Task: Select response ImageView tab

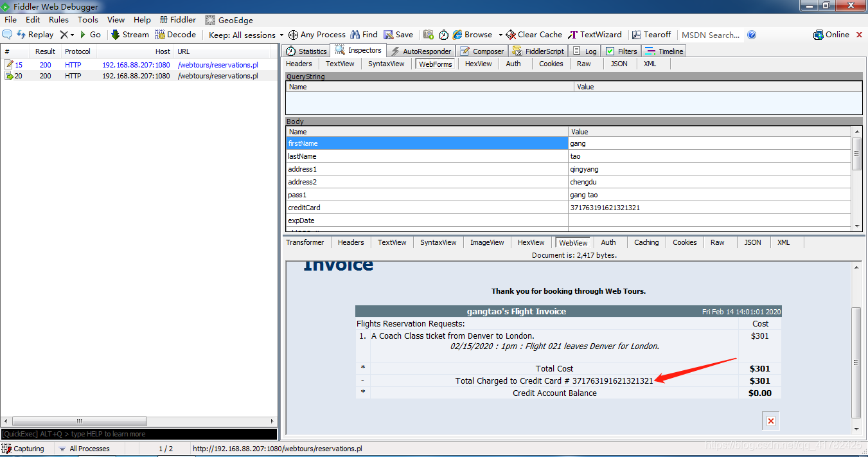Action: tap(487, 242)
